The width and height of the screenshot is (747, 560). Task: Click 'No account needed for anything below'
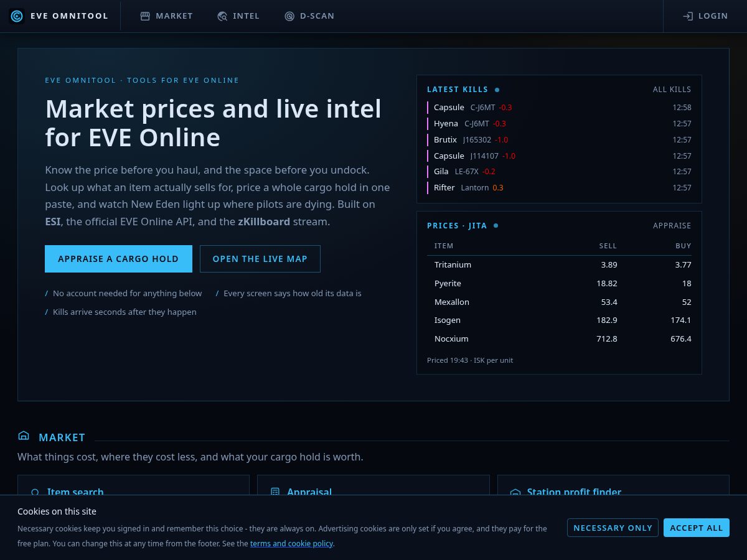pos(128,294)
